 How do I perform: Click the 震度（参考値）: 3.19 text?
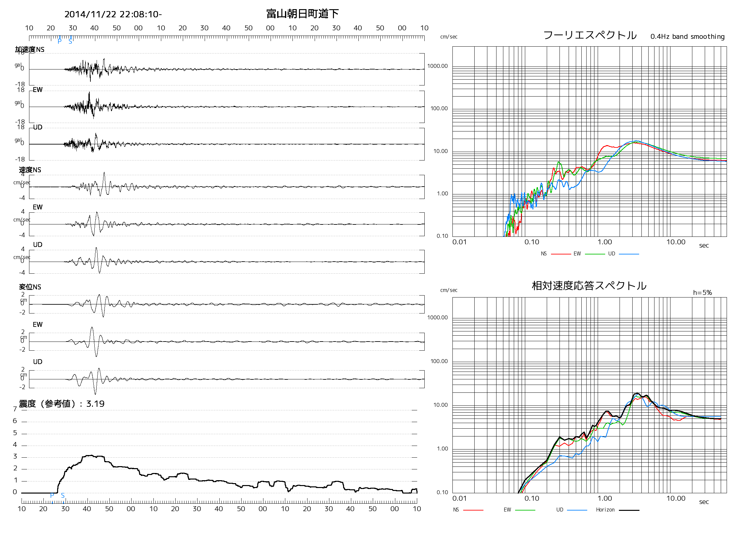(x=62, y=404)
